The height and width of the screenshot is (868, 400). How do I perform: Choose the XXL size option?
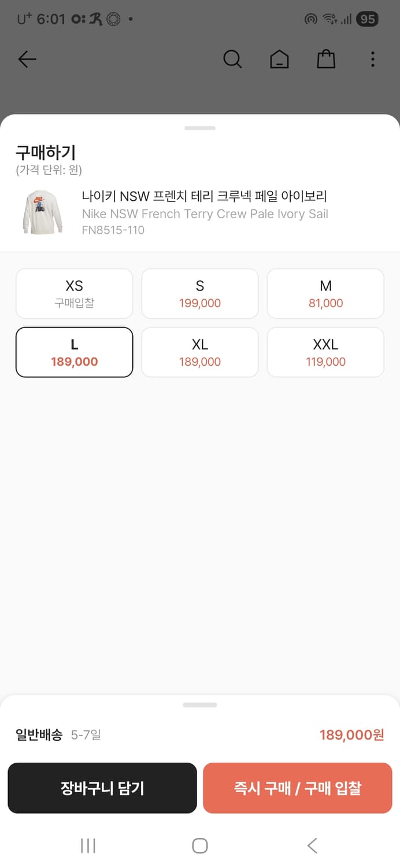coord(325,352)
